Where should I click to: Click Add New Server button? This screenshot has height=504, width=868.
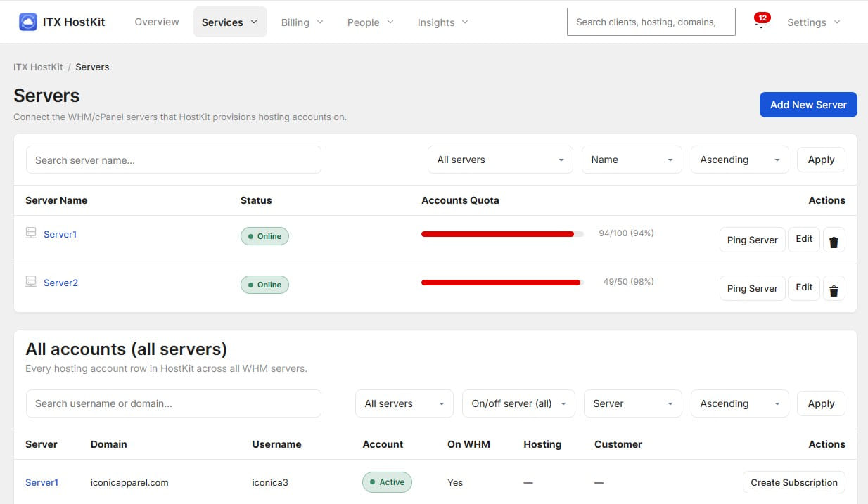[808, 105]
